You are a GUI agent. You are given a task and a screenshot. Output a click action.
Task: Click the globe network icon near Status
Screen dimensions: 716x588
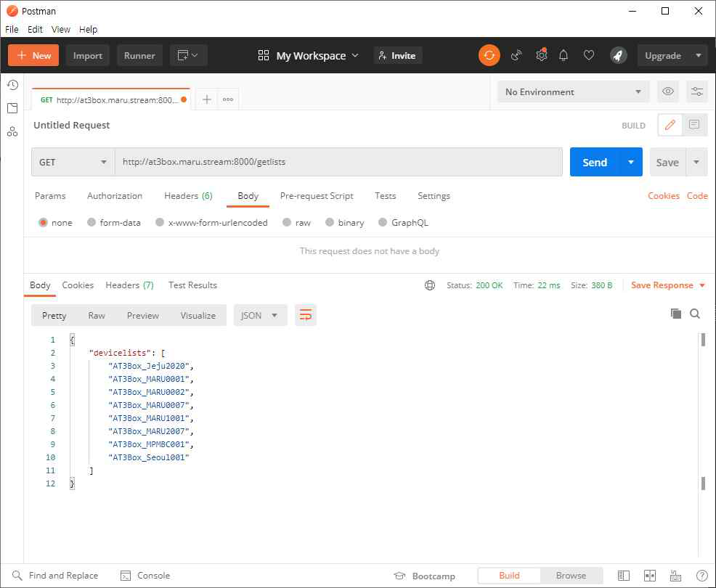(430, 285)
